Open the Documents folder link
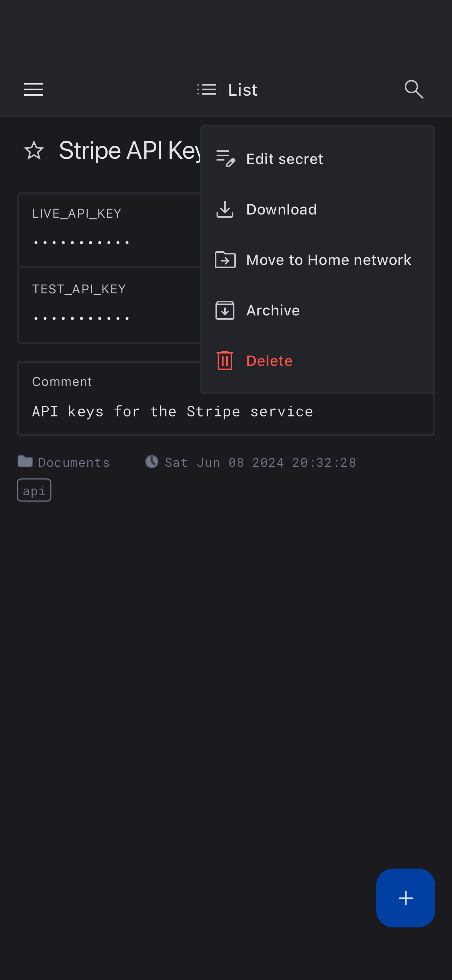Image resolution: width=452 pixels, height=980 pixels. tap(74, 462)
